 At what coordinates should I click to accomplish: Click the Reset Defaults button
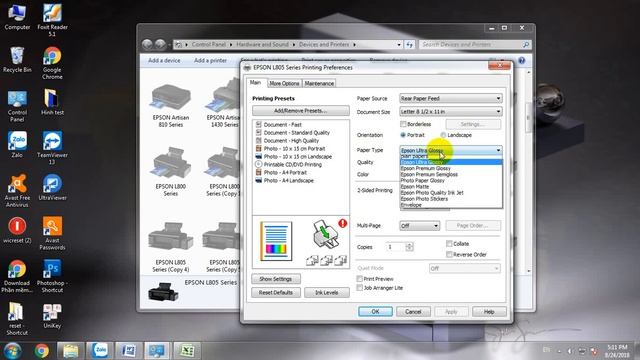(x=276, y=293)
